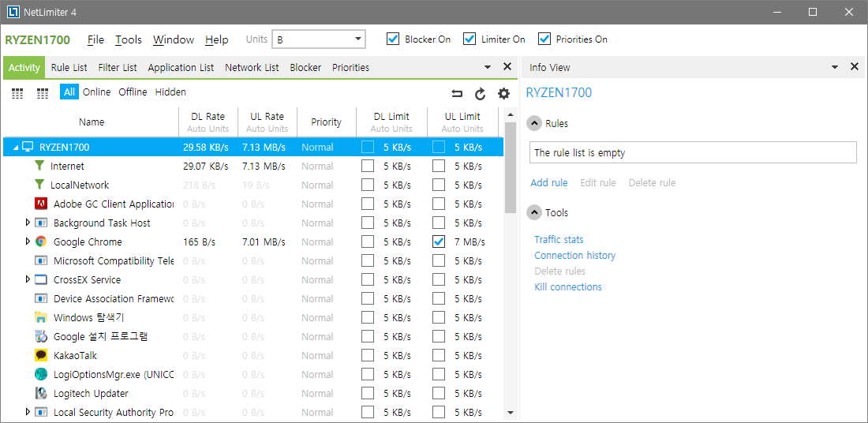Open the Tools menu
This screenshot has width=868, height=423.
pos(129,40)
